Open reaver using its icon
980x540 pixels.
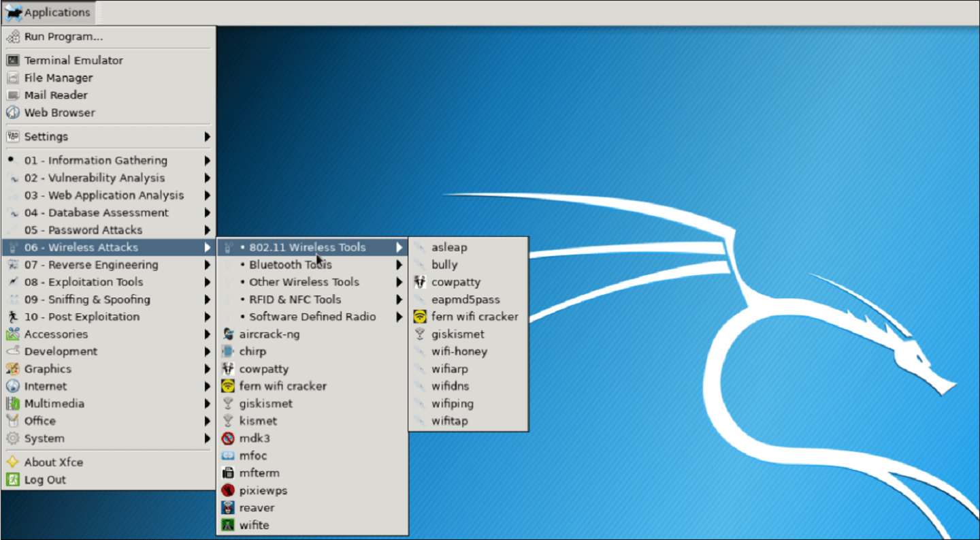pyautogui.click(x=228, y=508)
